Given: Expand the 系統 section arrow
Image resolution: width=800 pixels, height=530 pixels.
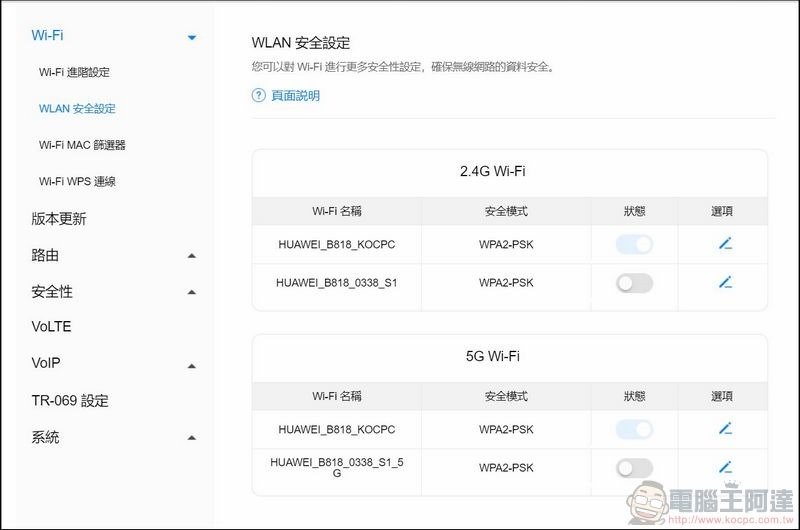Looking at the screenshot, I should click(192, 438).
